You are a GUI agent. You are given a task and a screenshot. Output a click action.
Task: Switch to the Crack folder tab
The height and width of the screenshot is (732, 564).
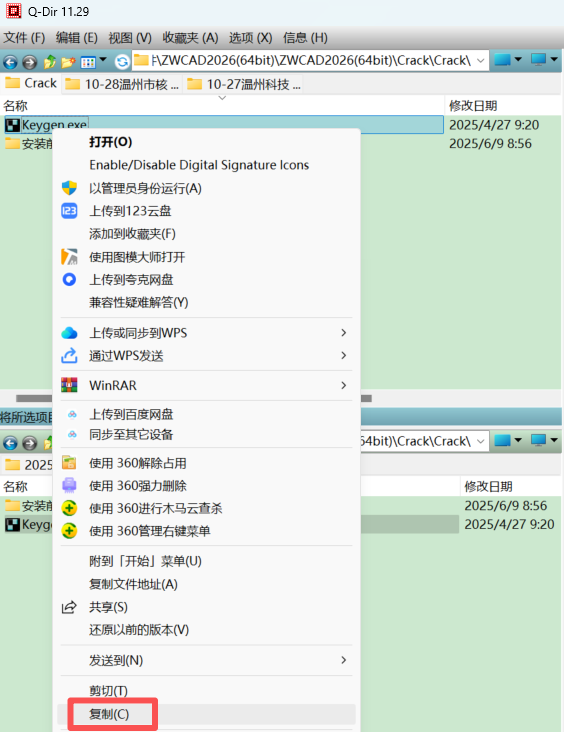tap(31, 84)
